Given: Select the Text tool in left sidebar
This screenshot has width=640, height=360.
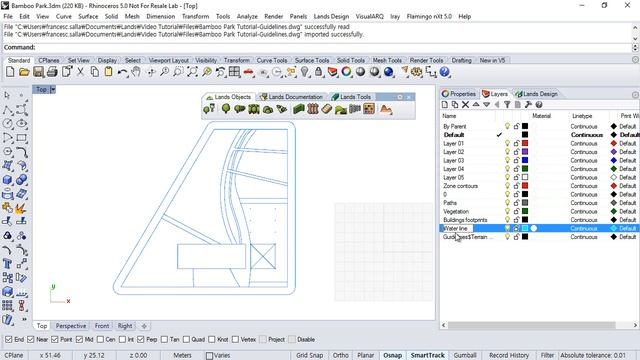Looking at the screenshot, I should point(7,264).
